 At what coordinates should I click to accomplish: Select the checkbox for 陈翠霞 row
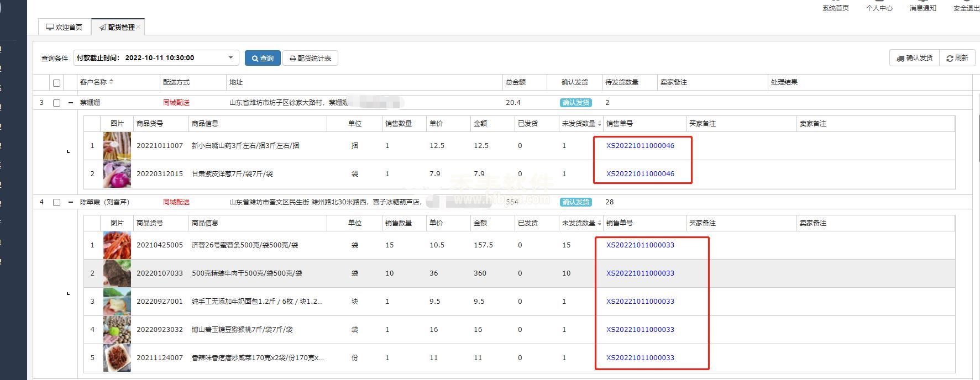(56, 202)
